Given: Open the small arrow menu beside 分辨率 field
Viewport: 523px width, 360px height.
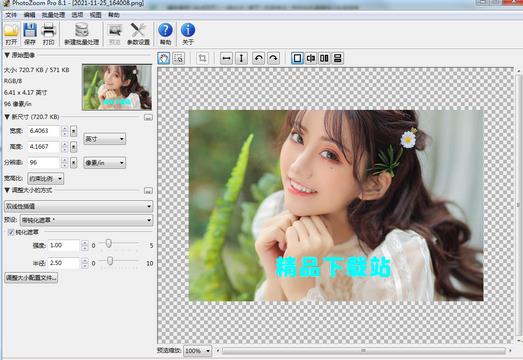Looking at the screenshot, I should [74, 163].
